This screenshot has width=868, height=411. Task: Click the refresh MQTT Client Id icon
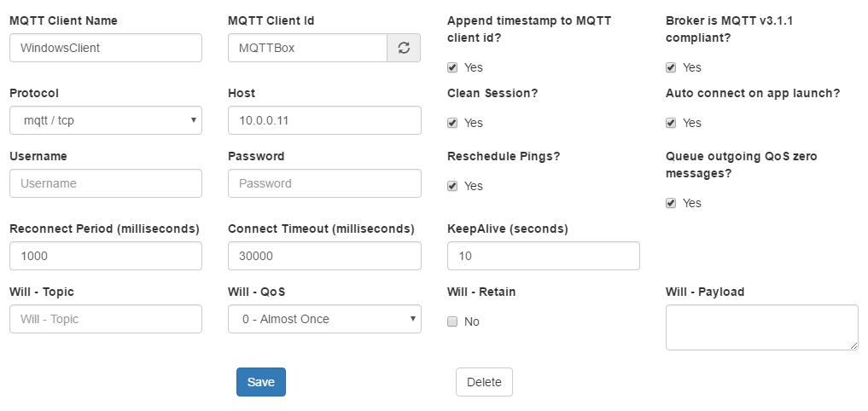[404, 48]
